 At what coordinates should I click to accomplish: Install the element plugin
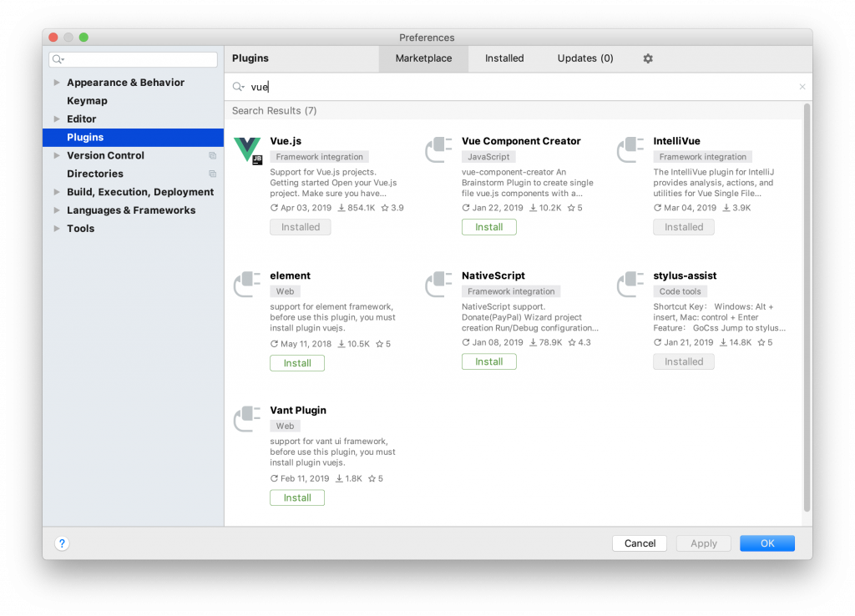point(297,363)
